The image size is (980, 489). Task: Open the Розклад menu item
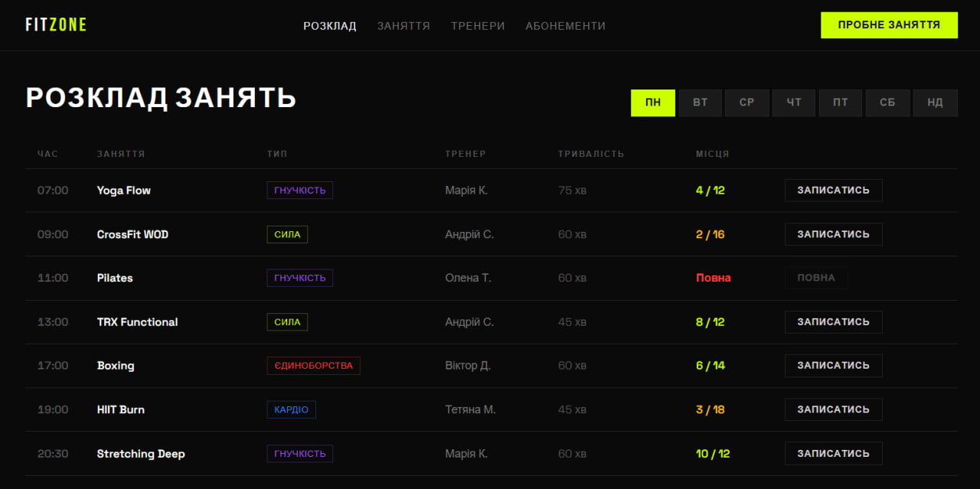point(330,26)
